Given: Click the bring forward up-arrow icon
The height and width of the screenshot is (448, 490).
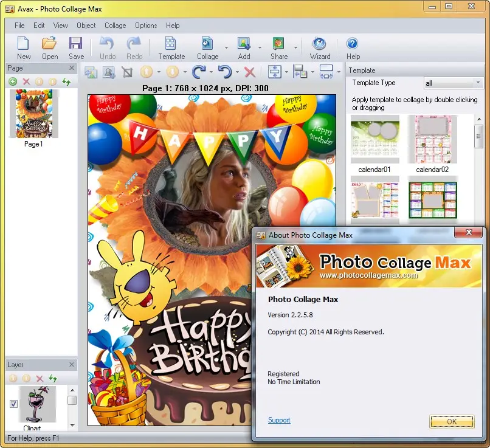Looking at the screenshot, I should coord(147,72).
